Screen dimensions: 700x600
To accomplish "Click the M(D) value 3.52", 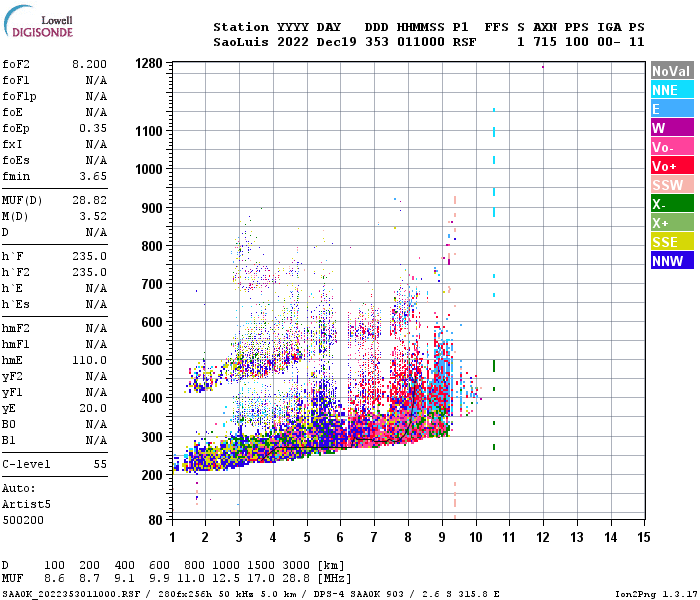I will [x=93, y=217].
